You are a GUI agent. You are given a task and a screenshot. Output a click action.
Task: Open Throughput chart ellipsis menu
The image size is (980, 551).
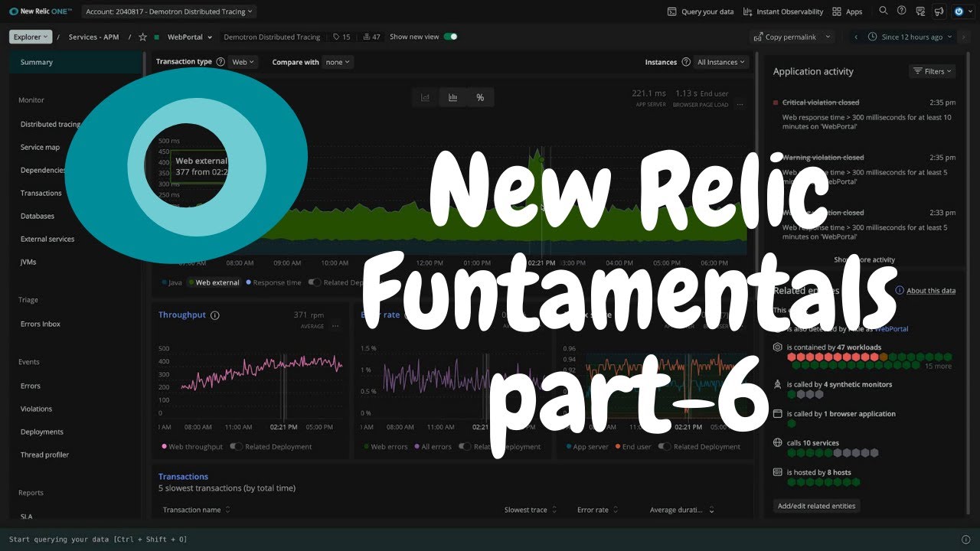(335, 326)
